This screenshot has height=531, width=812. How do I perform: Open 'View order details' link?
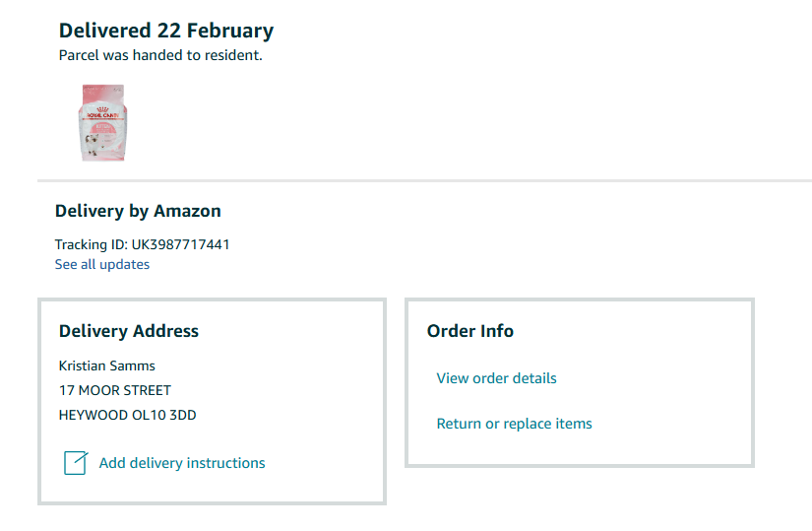[x=496, y=378]
